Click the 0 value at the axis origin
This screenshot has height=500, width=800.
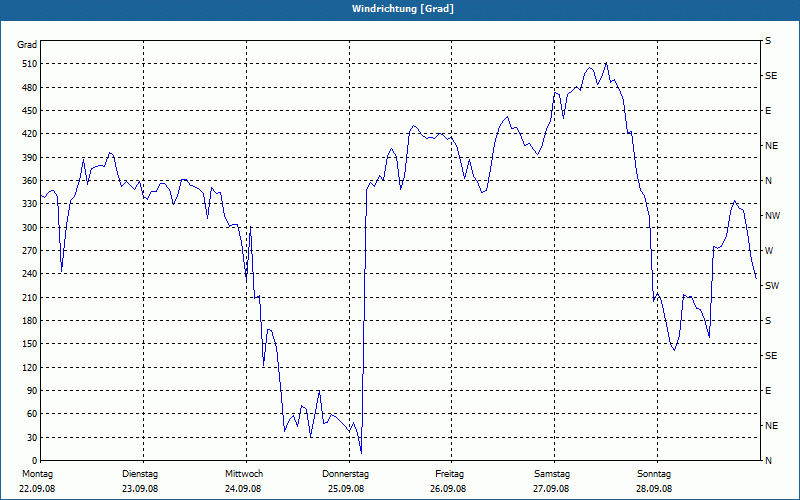point(35,461)
